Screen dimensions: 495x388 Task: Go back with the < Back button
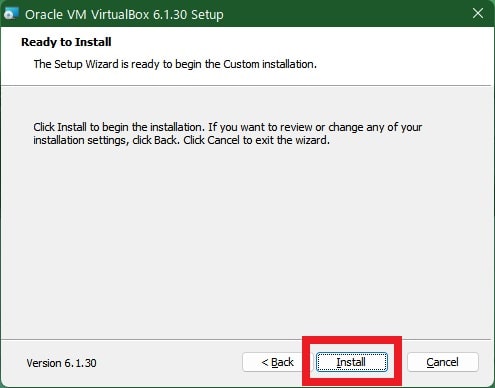(277, 362)
